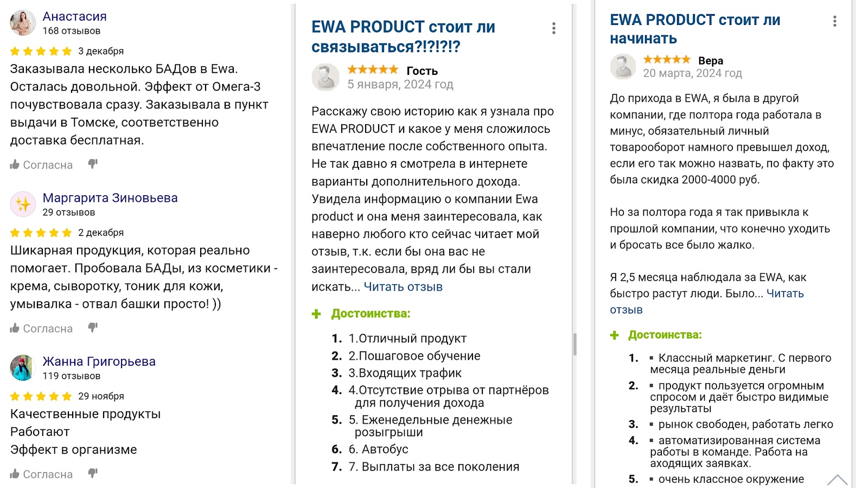Viewport: 868px width, 488px height.
Task: Open three-dot menu on 'связываться' review
Action: 553,29
